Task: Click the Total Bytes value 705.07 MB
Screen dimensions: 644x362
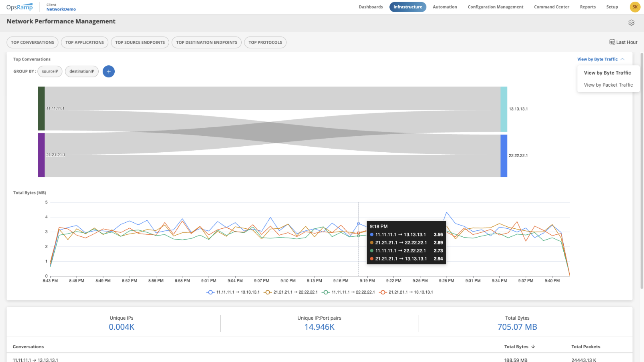Action: [x=517, y=327]
